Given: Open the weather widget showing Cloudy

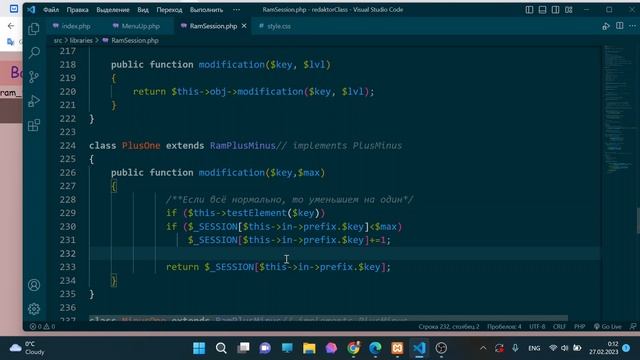Looking at the screenshot, I should [27, 348].
